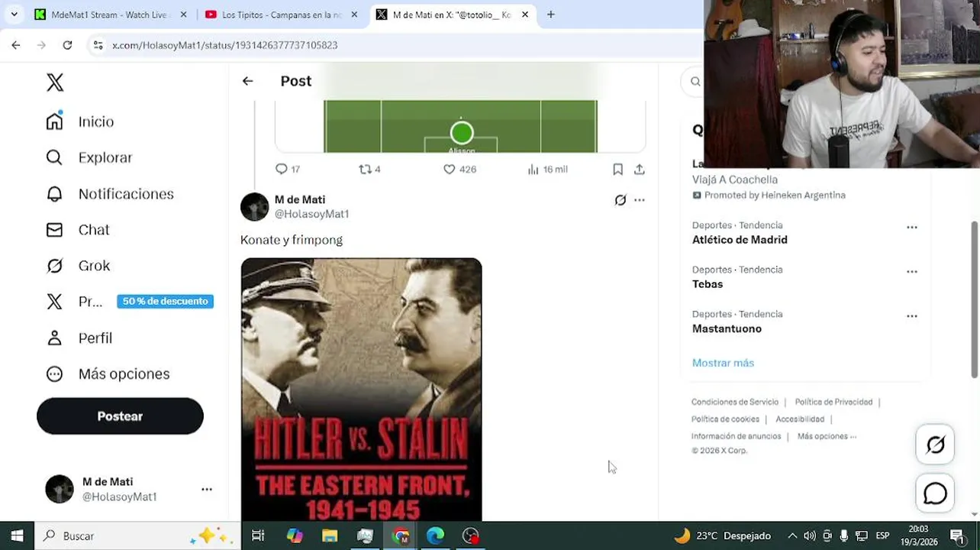Open Política de cookies link
The image size is (980, 550).
(725, 419)
